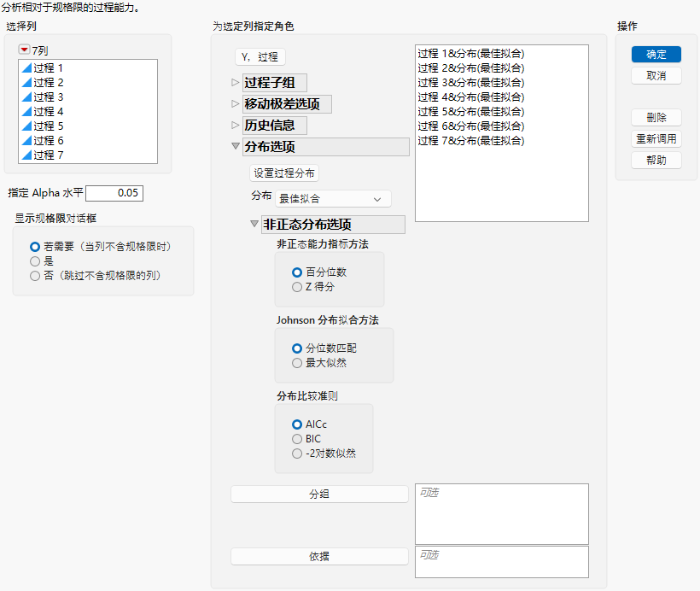Open the red triangle menu beside 7列

[x=24, y=50]
